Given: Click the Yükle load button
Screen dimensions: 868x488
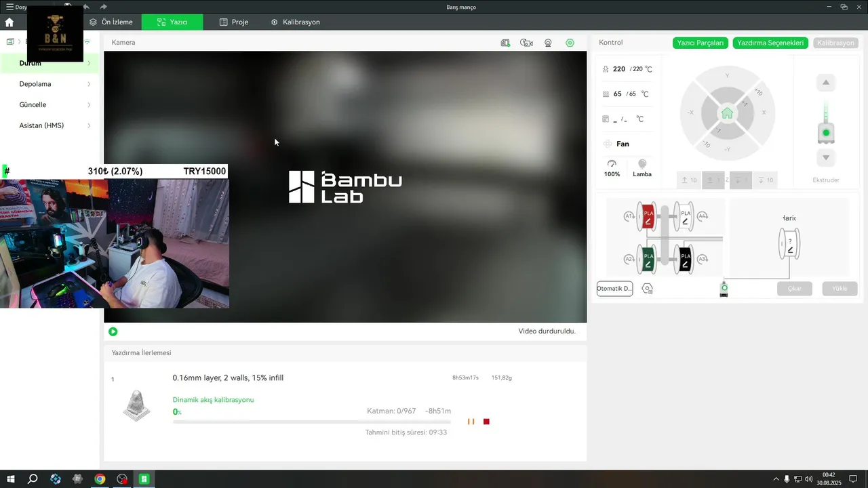Looking at the screenshot, I should pyautogui.click(x=840, y=289).
